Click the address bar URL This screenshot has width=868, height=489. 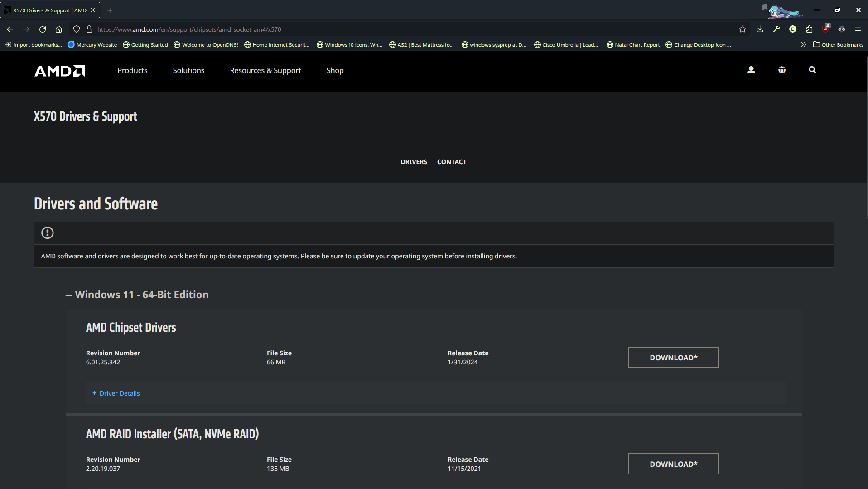point(189,29)
